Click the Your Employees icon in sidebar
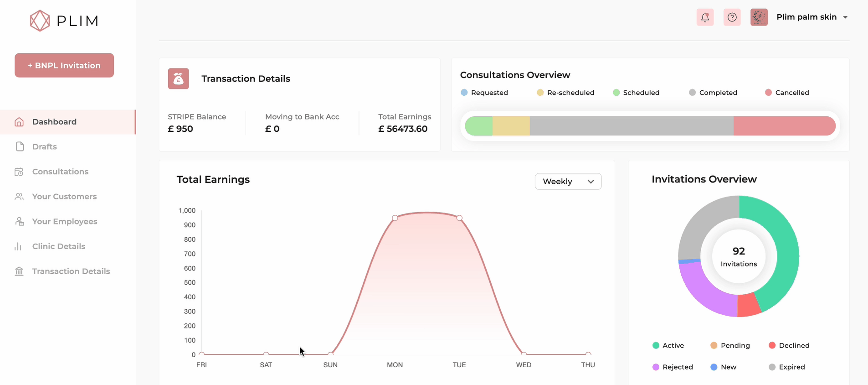 coord(20,221)
